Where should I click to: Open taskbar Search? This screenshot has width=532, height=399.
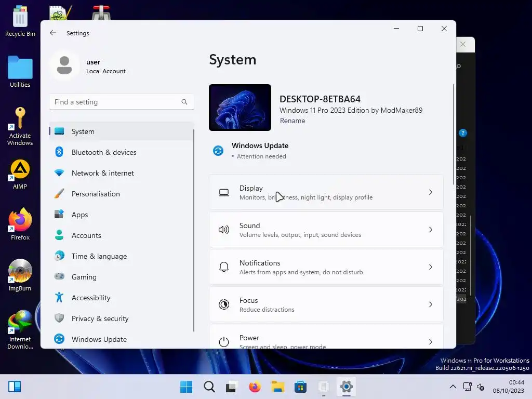tap(209, 387)
